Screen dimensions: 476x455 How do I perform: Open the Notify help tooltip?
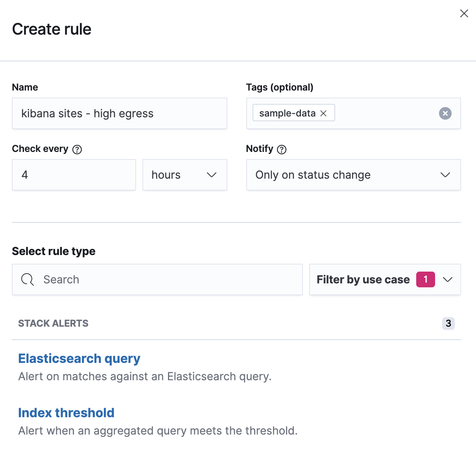click(281, 149)
